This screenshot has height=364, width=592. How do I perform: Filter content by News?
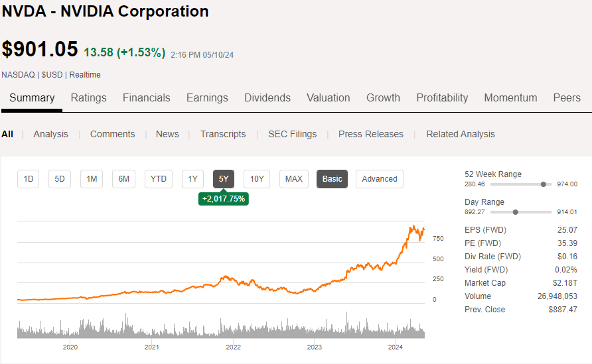click(x=167, y=134)
